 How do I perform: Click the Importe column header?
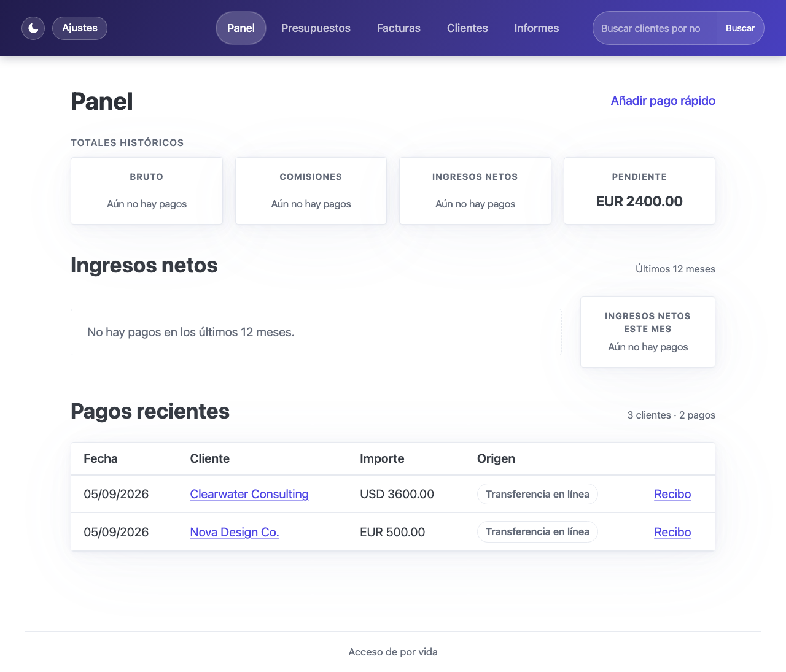click(382, 458)
